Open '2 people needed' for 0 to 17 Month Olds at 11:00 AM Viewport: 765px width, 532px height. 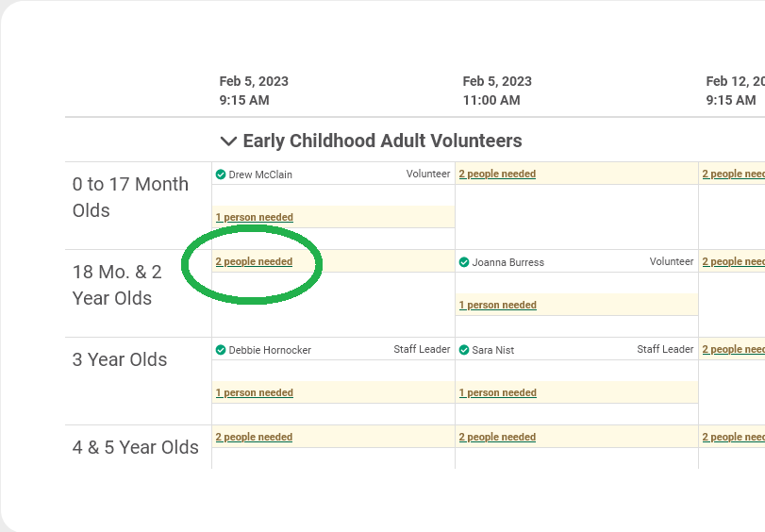pyautogui.click(x=497, y=175)
